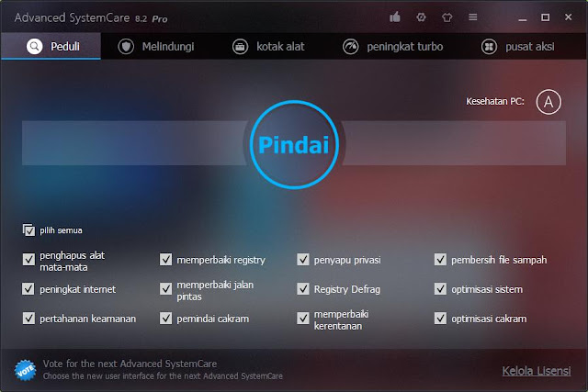The width and height of the screenshot is (588, 392).
Task: Click the PC health grade A icon
Action: pyautogui.click(x=548, y=102)
